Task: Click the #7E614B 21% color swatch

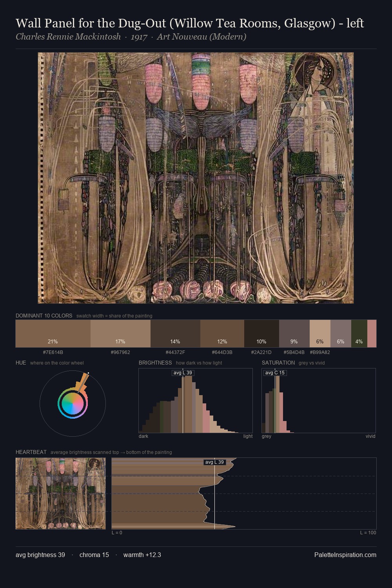Action: (53, 334)
